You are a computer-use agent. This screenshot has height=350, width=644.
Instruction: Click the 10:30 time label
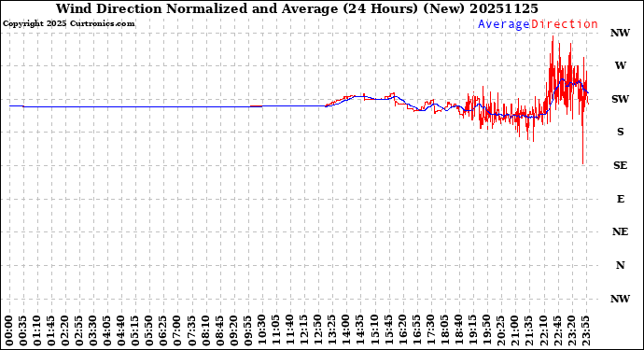[262, 330]
